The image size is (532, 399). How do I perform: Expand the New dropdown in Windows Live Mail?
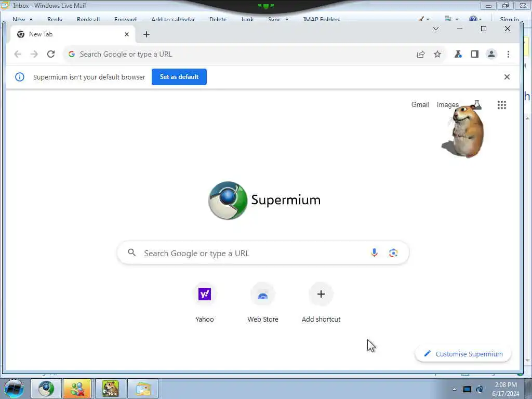(x=31, y=20)
